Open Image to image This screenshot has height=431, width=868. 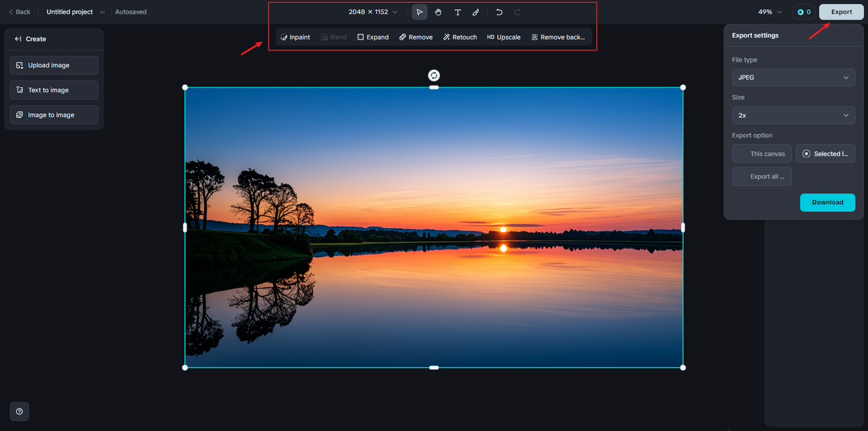click(54, 115)
